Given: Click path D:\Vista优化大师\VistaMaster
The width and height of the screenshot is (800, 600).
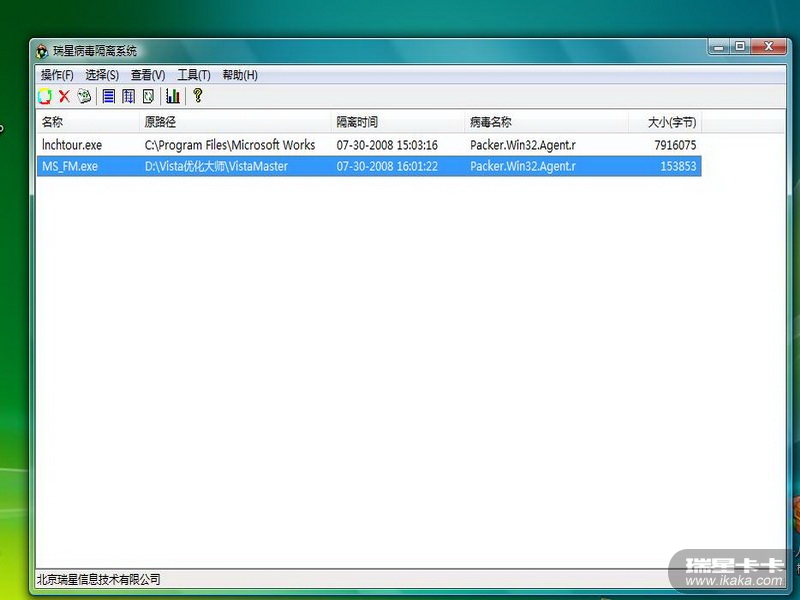Looking at the screenshot, I should pos(216,166).
